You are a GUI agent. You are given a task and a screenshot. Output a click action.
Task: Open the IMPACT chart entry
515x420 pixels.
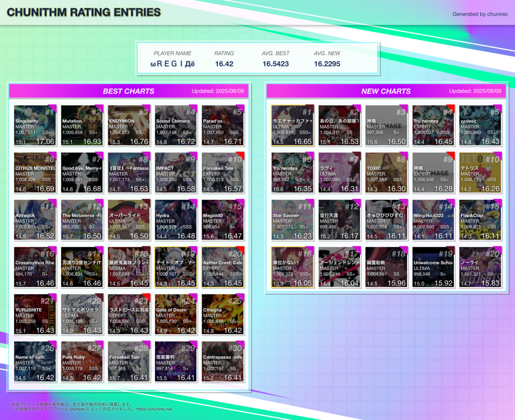click(x=176, y=173)
